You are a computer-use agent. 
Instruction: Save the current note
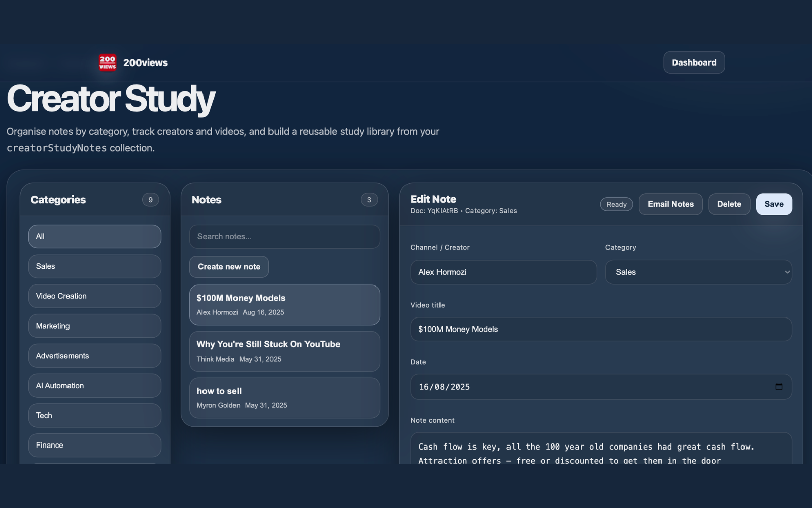pos(773,204)
